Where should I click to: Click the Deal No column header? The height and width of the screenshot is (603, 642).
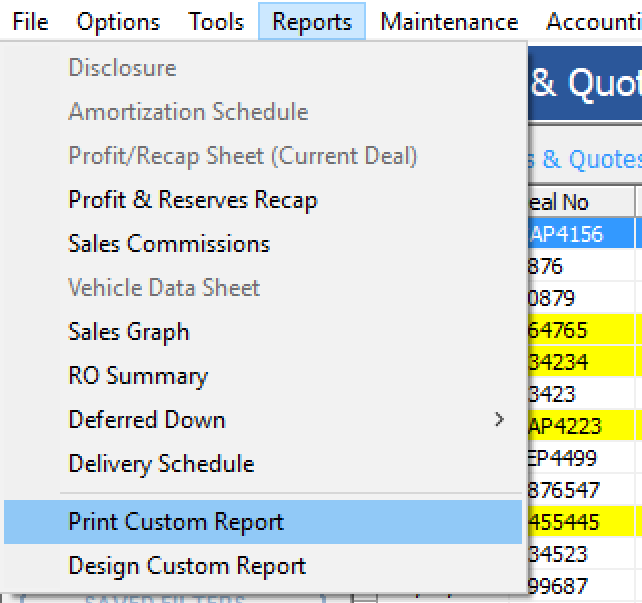coord(581,202)
